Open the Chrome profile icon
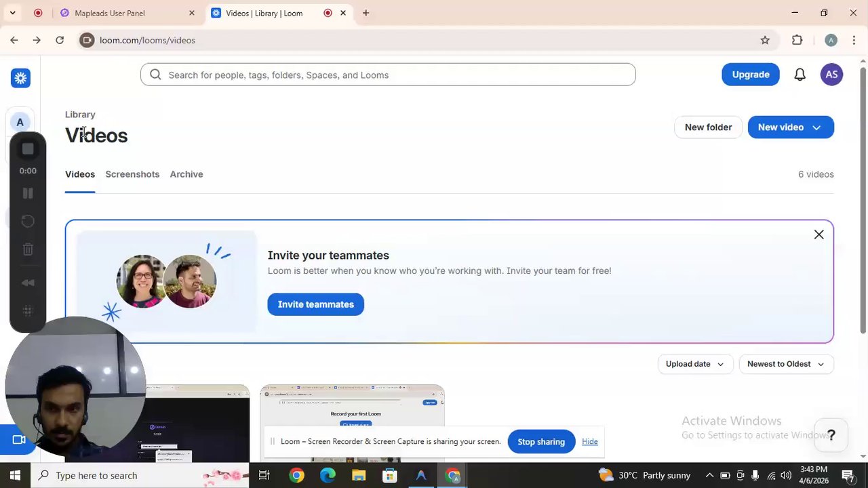The image size is (868, 488). pos(831,40)
